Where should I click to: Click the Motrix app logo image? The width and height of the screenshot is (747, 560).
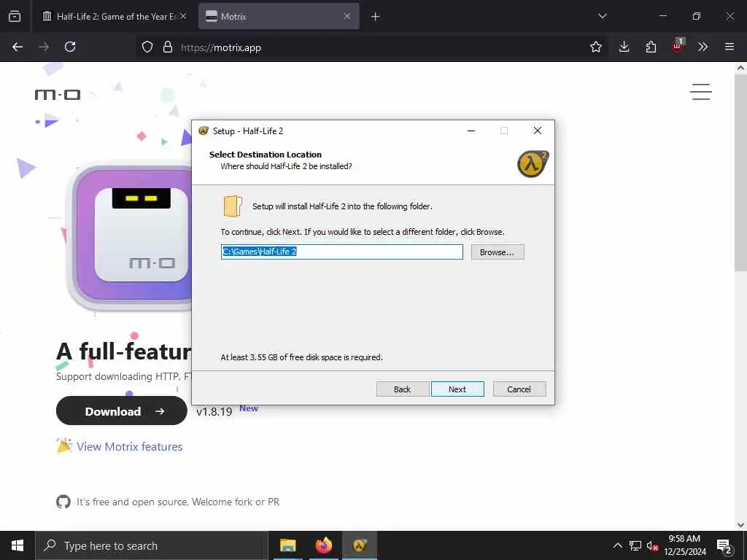(130, 237)
